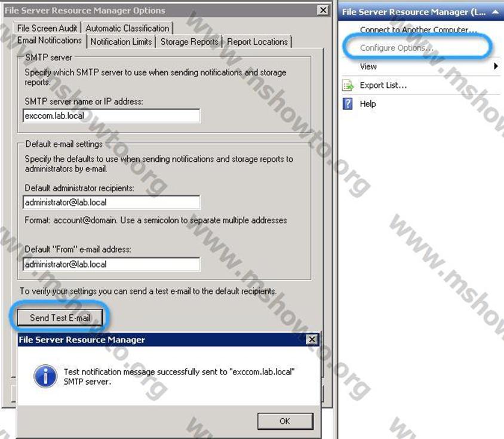This screenshot has height=439, width=504.
Task: Switch to Storage Reports tab
Action: [x=189, y=42]
